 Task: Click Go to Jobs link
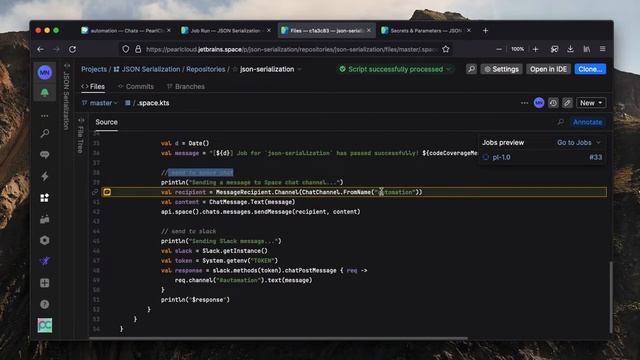click(574, 142)
